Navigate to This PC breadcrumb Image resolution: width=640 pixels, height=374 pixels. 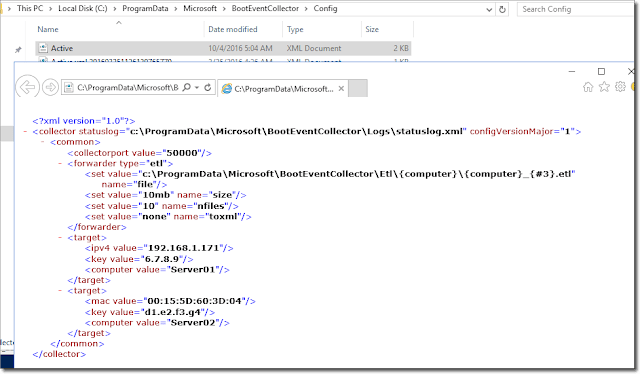[30, 8]
